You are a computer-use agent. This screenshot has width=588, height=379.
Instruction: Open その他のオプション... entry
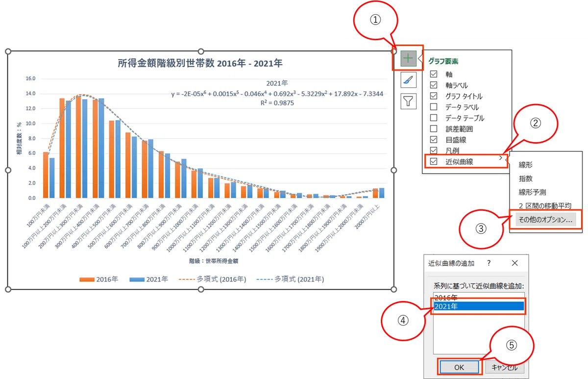click(546, 220)
